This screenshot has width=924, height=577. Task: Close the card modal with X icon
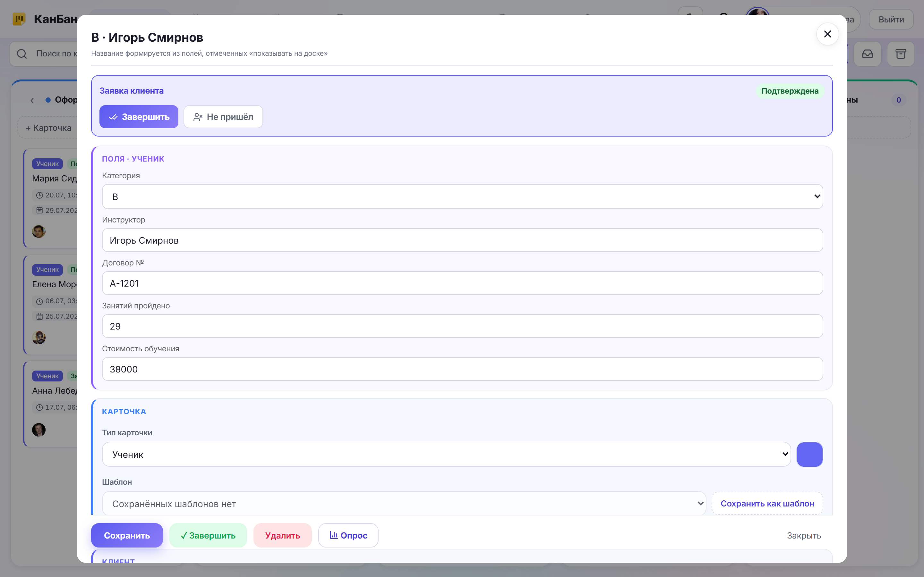coord(827,34)
